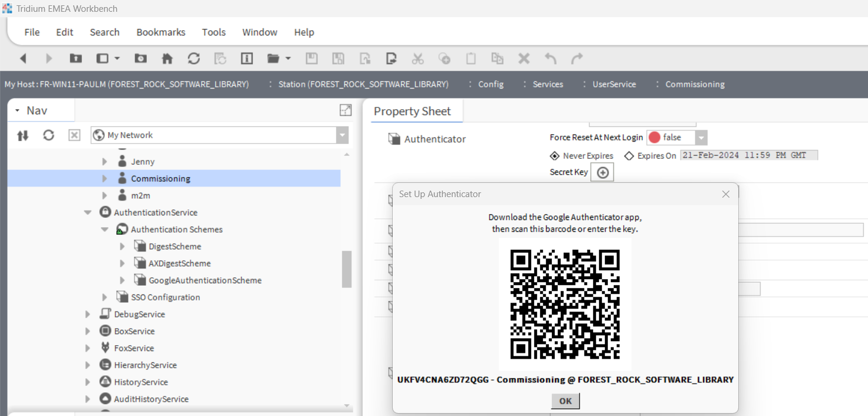Image resolution: width=868 pixels, height=416 pixels.
Task: Open the Tools menu
Action: point(213,32)
